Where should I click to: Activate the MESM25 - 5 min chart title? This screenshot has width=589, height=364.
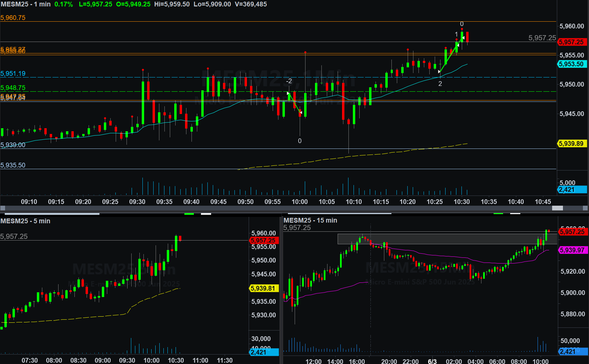click(25, 221)
